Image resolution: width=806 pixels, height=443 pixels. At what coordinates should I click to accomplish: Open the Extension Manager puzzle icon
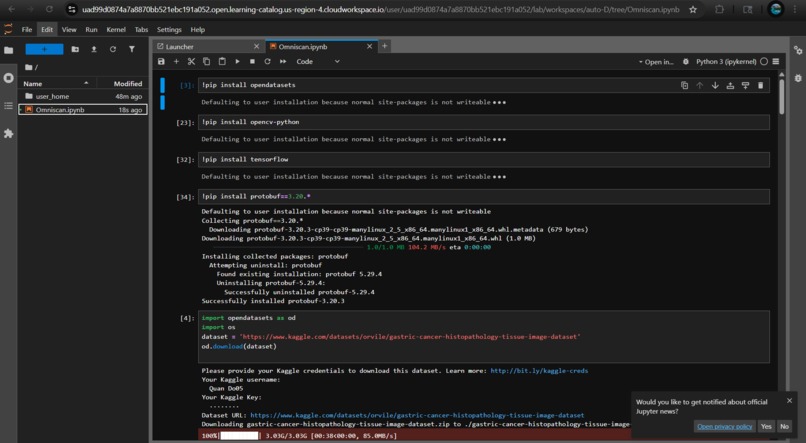[x=8, y=134]
